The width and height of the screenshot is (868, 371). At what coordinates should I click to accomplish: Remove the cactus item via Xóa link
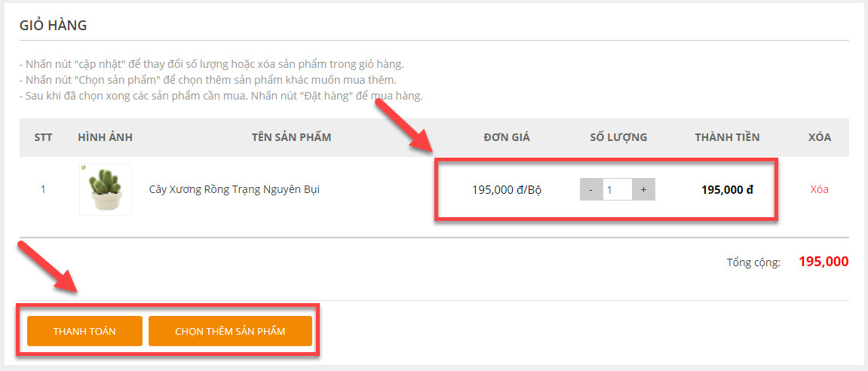point(819,189)
